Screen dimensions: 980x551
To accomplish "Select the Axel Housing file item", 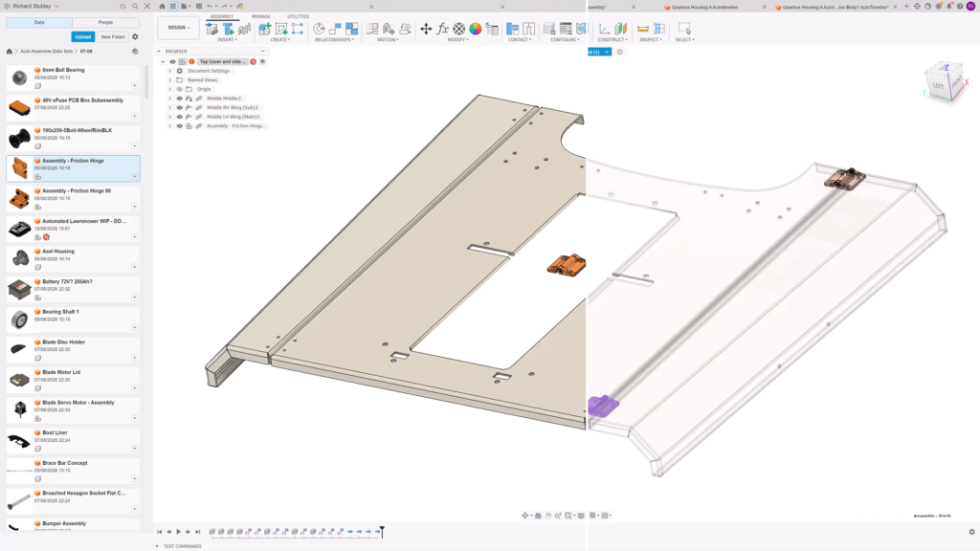I will (73, 259).
